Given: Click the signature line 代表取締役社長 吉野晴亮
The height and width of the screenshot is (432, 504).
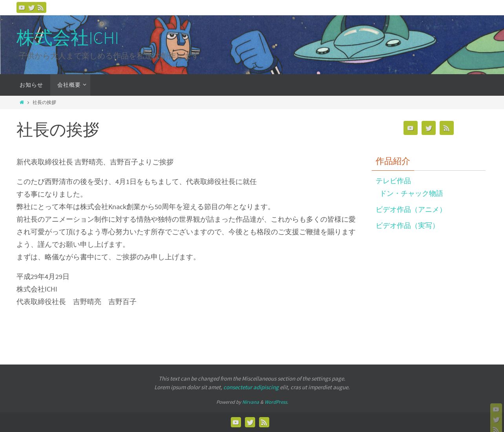Looking at the screenshot, I should click(x=77, y=302).
